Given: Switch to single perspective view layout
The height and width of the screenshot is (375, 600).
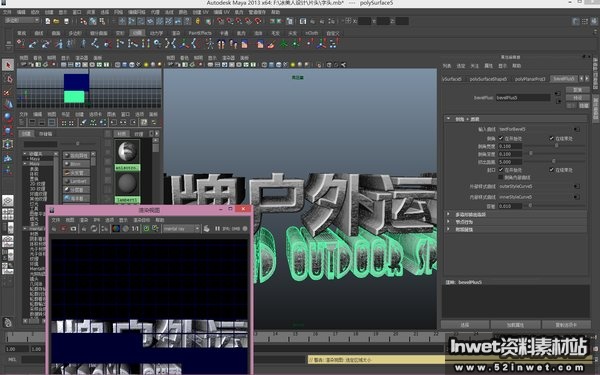Looking at the screenshot, I should (8, 200).
